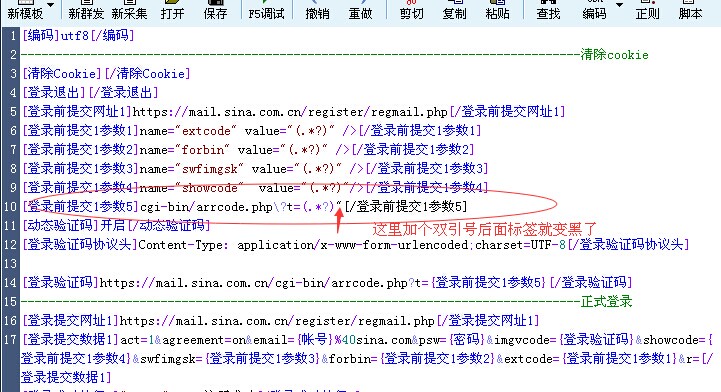The image size is (721, 392).
Task: Click the 粘贴 paste button
Action: 497,10
